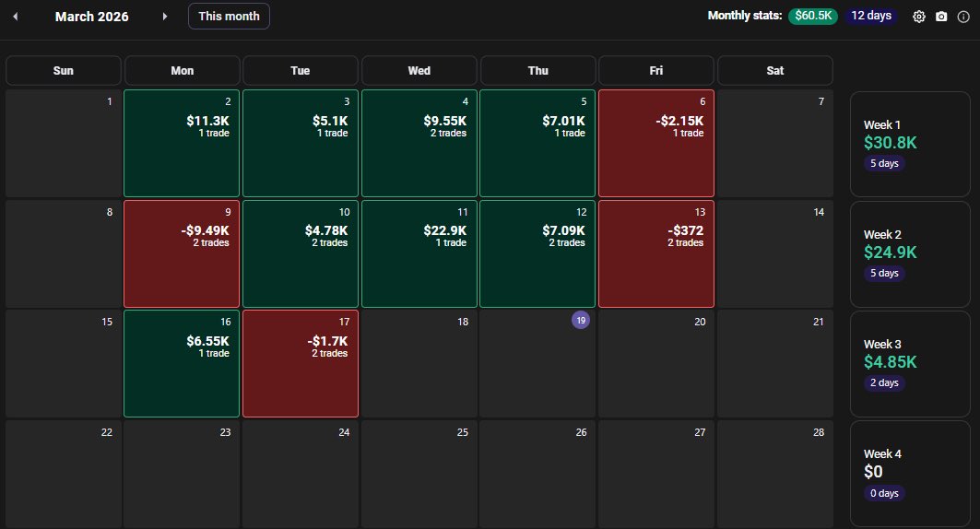Click the Tue column header
The image size is (980, 529).
point(300,71)
